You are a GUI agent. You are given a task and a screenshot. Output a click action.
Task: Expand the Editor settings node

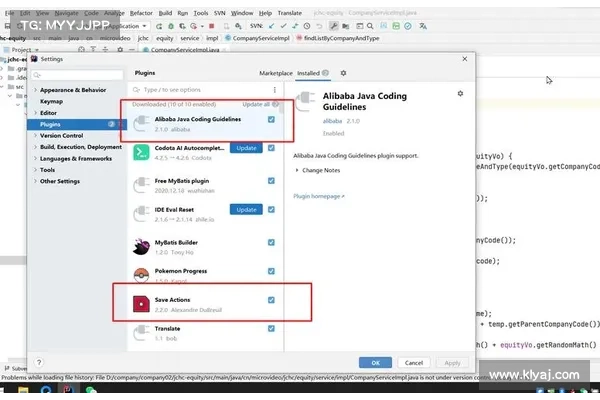click(35, 113)
